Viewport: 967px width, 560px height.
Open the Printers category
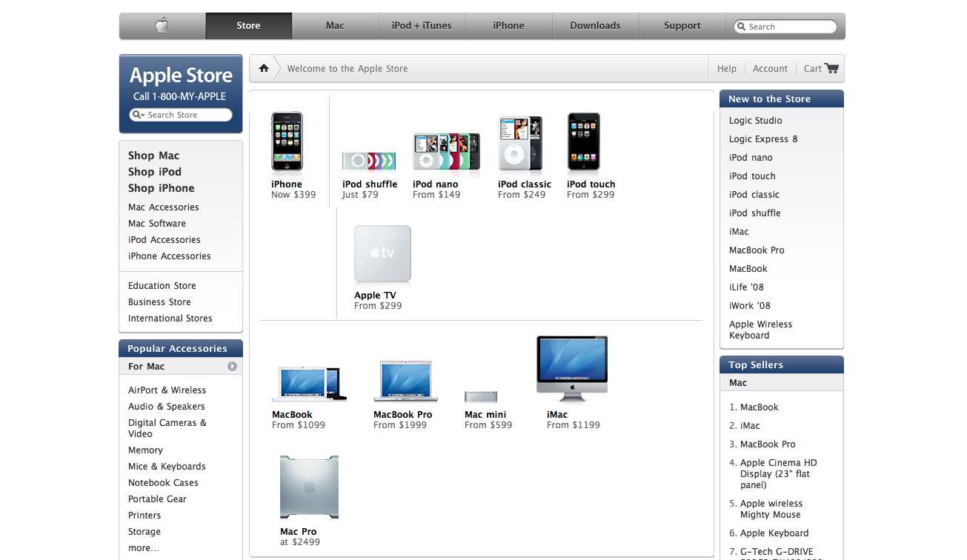144,516
